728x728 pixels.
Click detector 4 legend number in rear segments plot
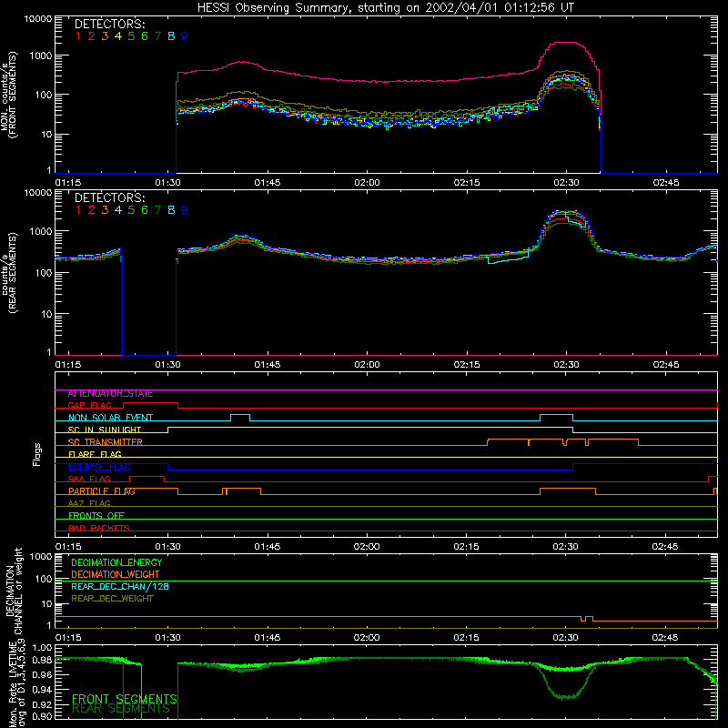coord(118,210)
